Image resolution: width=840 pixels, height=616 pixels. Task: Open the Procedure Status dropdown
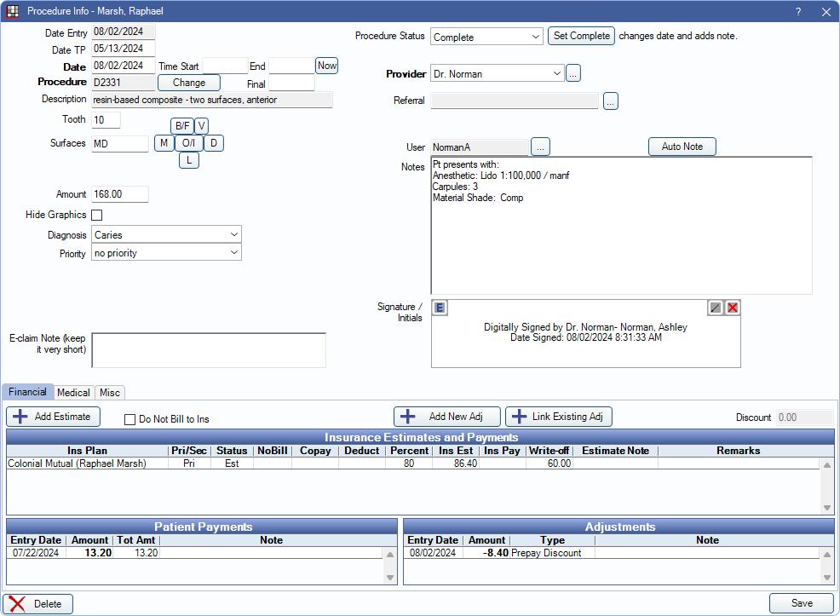(486, 37)
